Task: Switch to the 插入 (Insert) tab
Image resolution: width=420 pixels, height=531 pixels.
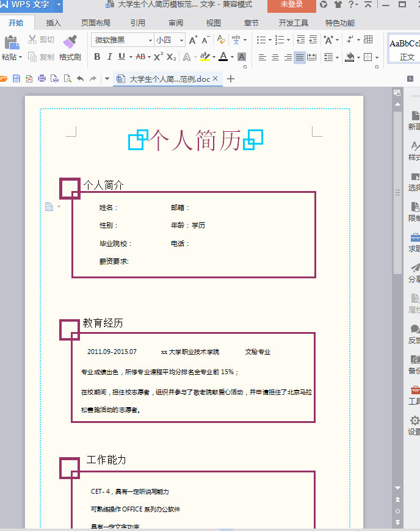Action: coord(54,23)
